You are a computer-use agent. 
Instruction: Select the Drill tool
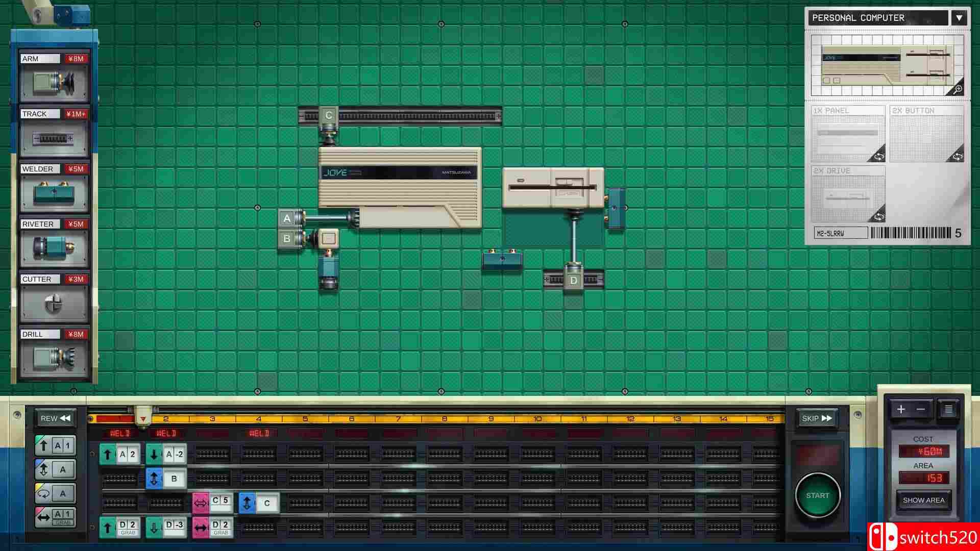coord(54,358)
